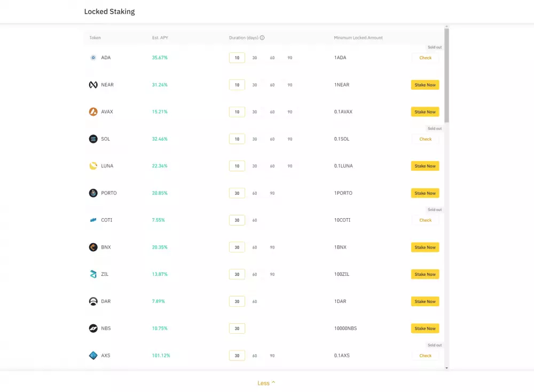Select the 60-day duration for BNX
The width and height of the screenshot is (534, 392).
click(x=255, y=247)
